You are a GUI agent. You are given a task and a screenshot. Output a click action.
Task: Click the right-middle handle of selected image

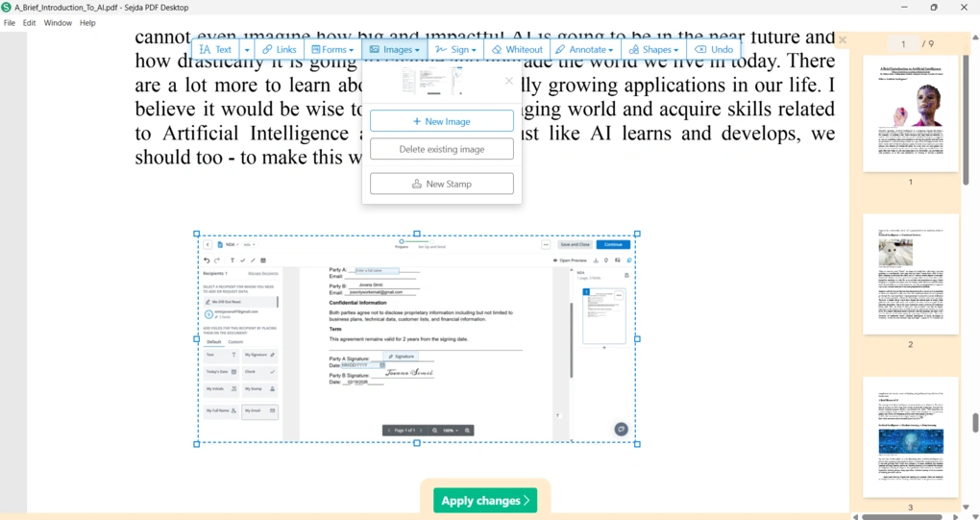(x=638, y=338)
